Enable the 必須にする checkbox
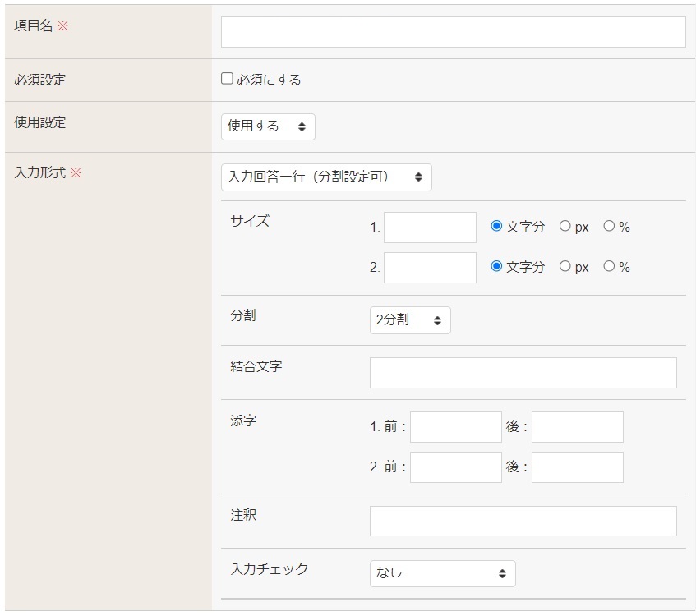Viewport: 696px width, 616px height. click(228, 80)
